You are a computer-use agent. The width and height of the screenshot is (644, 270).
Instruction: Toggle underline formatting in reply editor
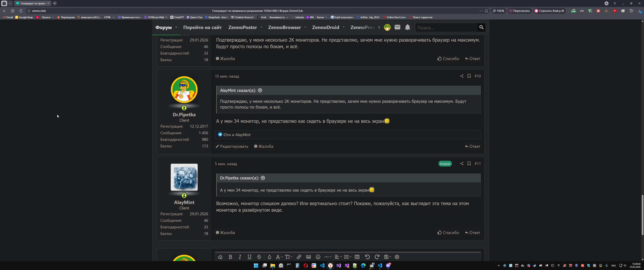point(249,257)
